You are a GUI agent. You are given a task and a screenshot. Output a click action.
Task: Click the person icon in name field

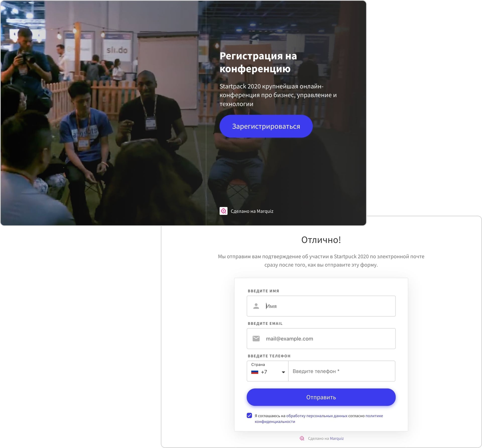click(256, 306)
